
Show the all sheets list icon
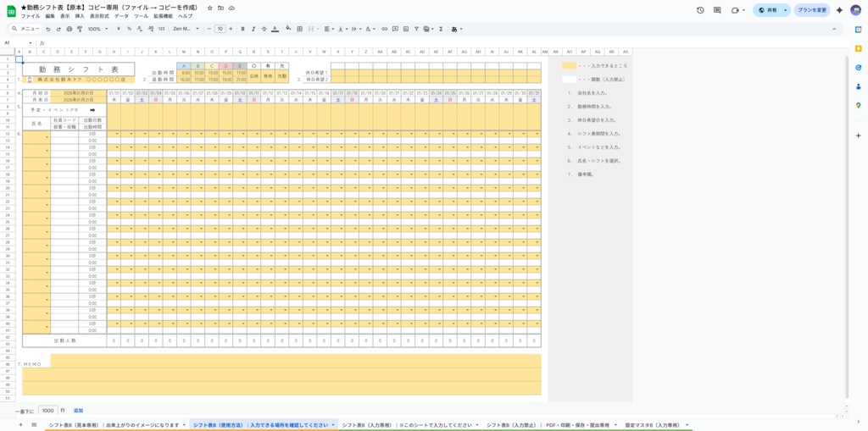(34, 424)
